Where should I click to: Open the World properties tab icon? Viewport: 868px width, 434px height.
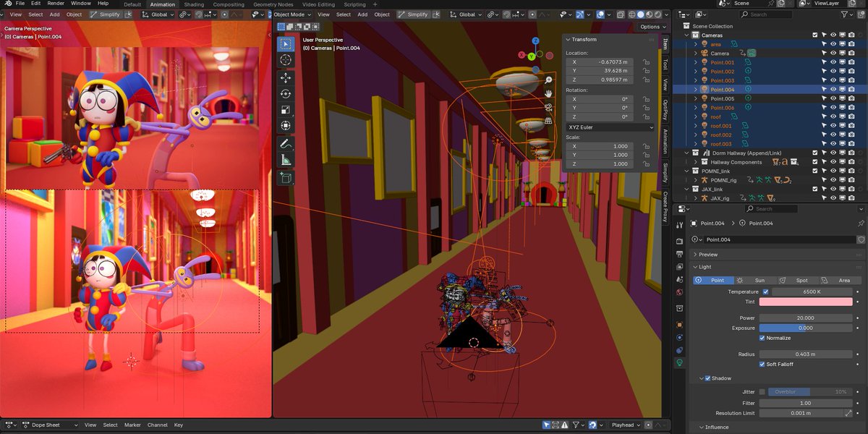680,292
